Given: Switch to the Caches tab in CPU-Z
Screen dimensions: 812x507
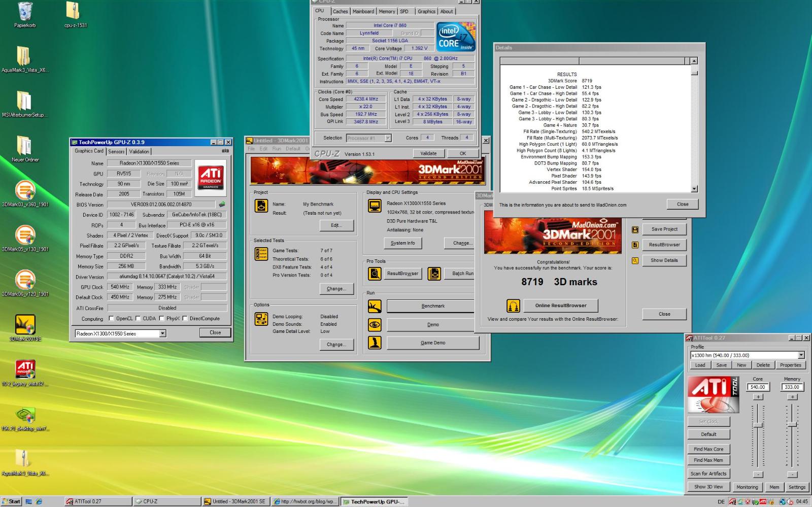Looking at the screenshot, I should 340,11.
